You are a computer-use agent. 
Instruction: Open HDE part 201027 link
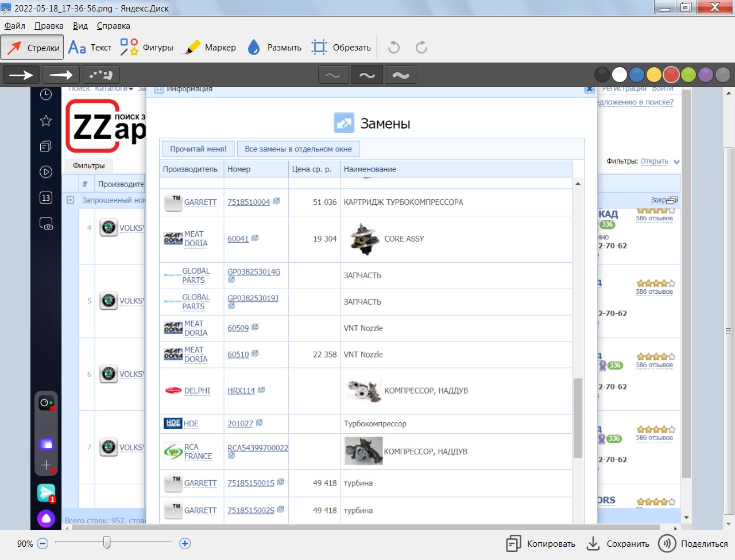tap(240, 423)
